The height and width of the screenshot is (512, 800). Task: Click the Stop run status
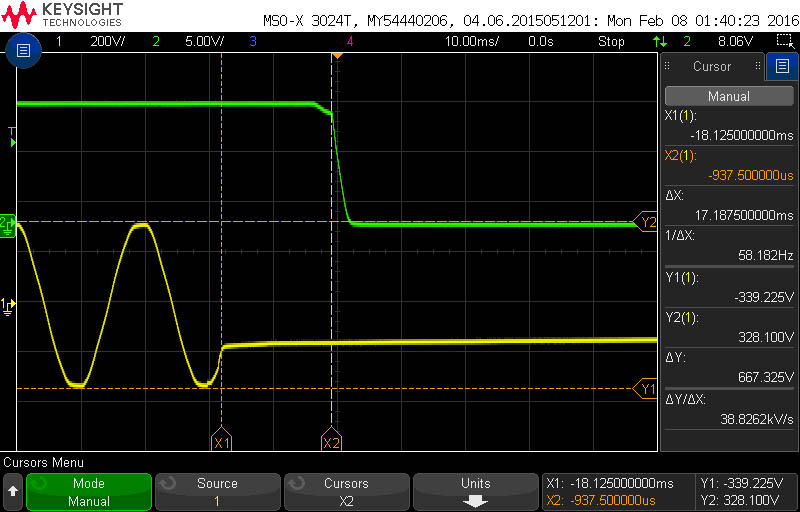pos(611,41)
